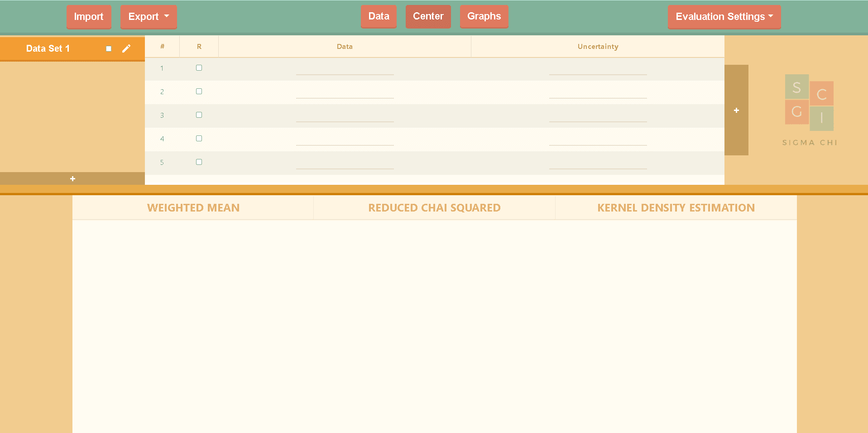
Task: Click the Sigma Chi logo
Action: click(809, 110)
